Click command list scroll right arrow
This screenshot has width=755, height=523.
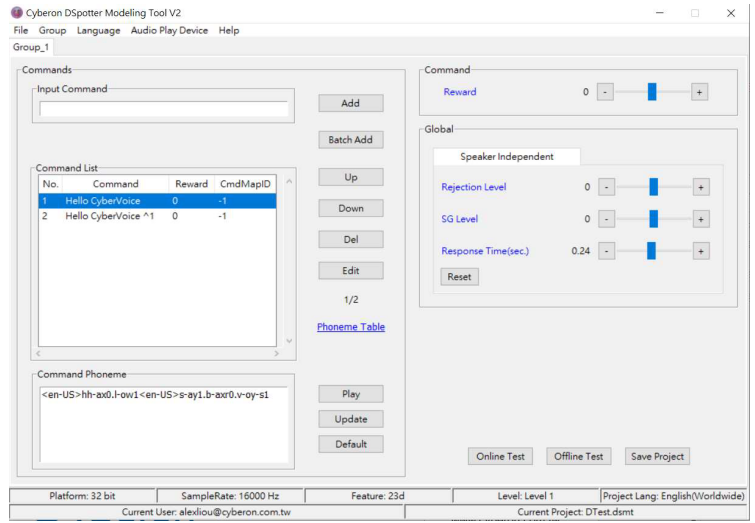coord(276,353)
